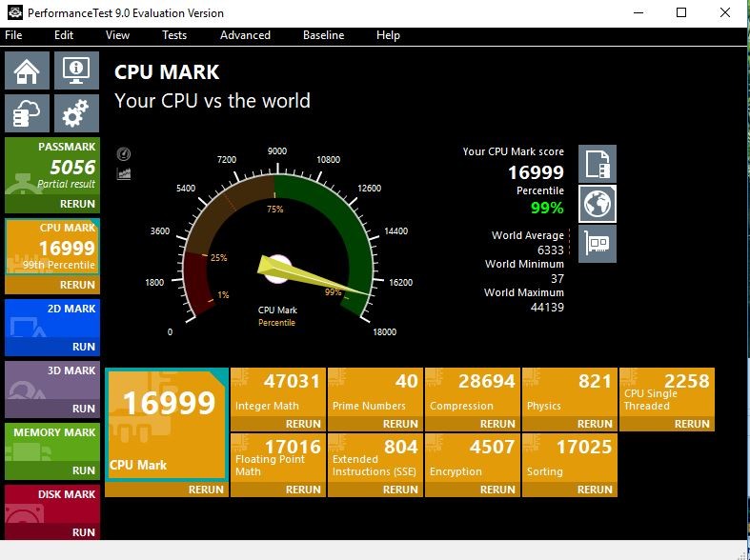Click the CPU MARK heading
The height and width of the screenshot is (560, 750).
(167, 72)
